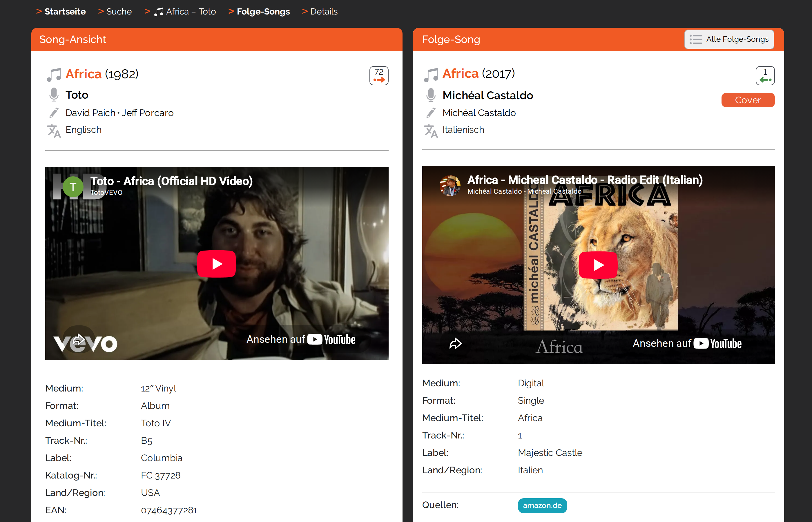812x522 pixels.
Task: Select region value 'Italien'
Action: click(530, 470)
